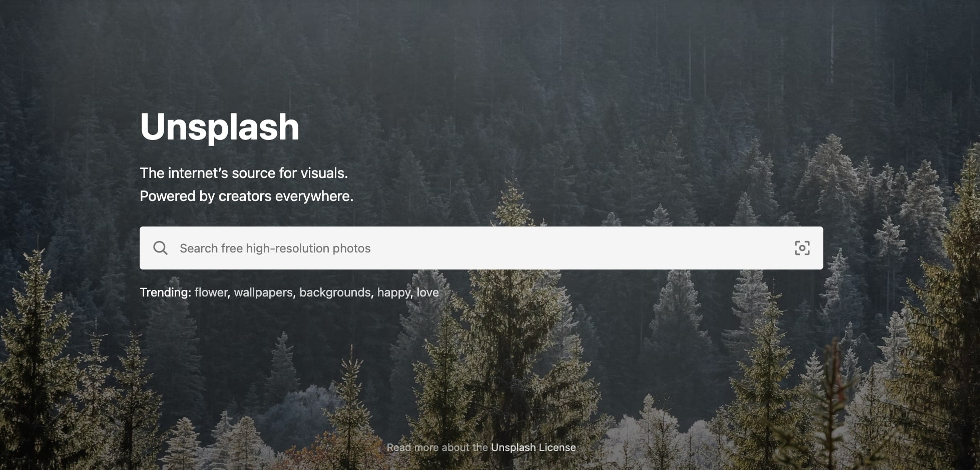Open the Unsplash License link

[x=534, y=447]
